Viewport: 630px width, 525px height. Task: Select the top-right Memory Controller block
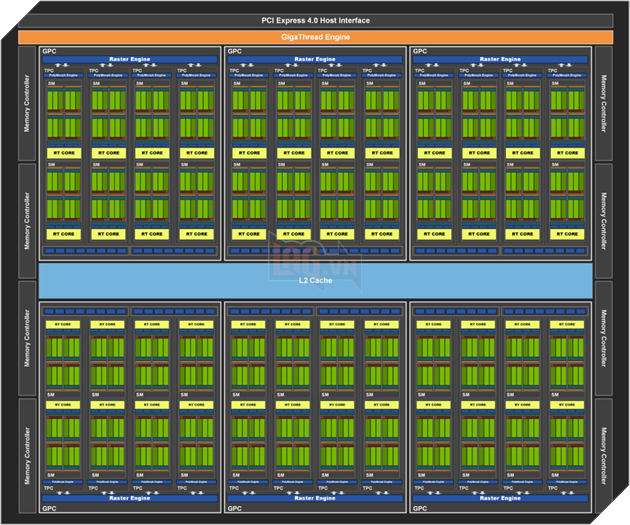(603, 103)
